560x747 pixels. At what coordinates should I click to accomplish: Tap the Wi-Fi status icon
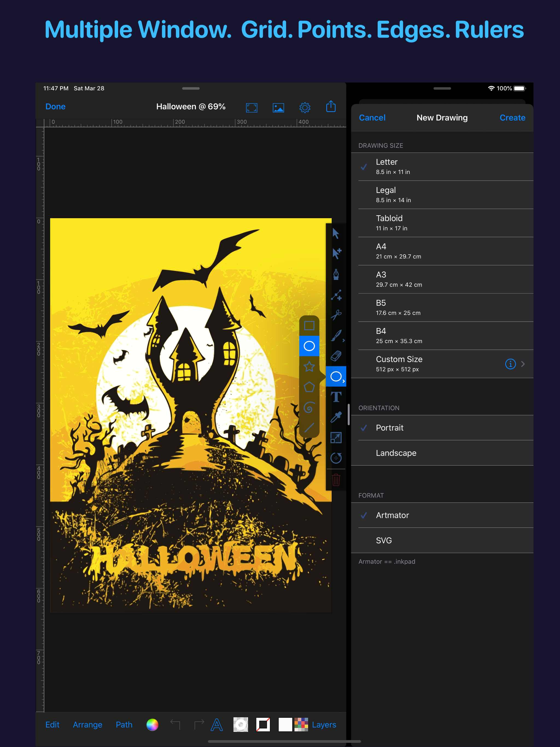tap(491, 88)
